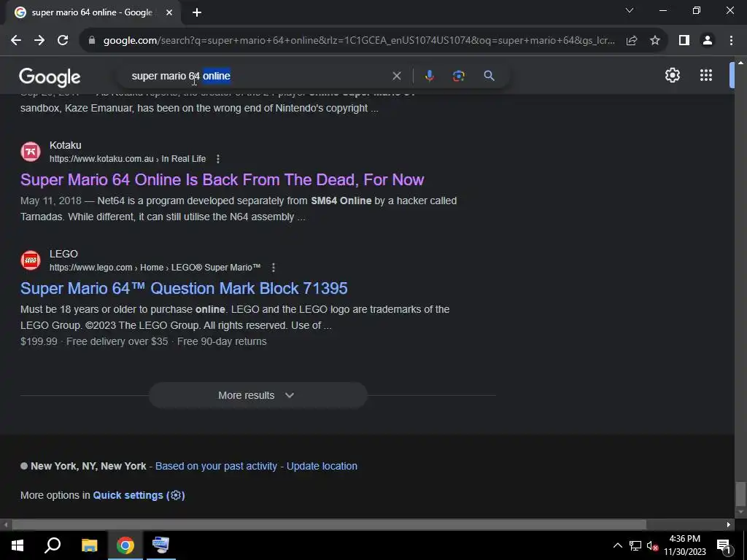
Task: Open Chrome side panel
Action: [684, 41]
